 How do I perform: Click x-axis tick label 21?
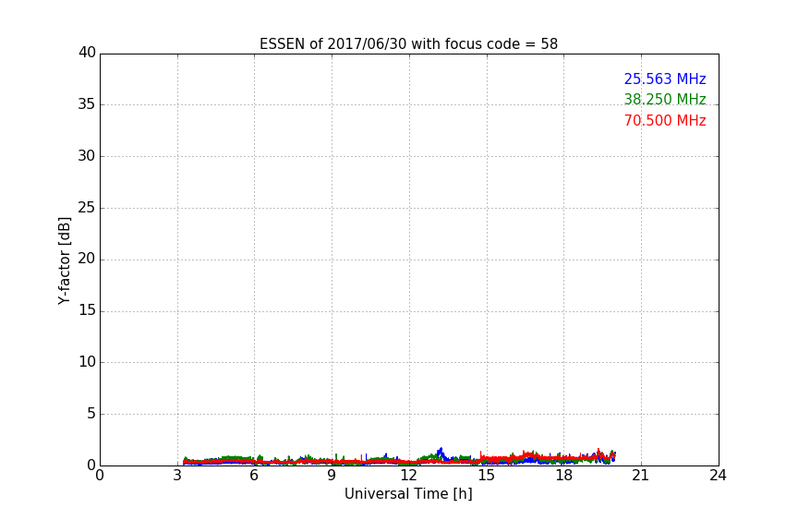(x=641, y=476)
